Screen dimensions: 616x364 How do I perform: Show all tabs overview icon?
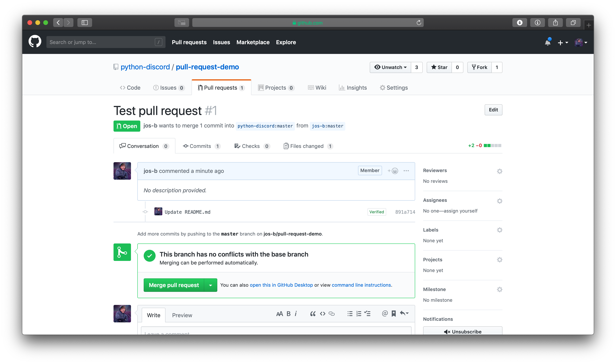[x=573, y=23]
